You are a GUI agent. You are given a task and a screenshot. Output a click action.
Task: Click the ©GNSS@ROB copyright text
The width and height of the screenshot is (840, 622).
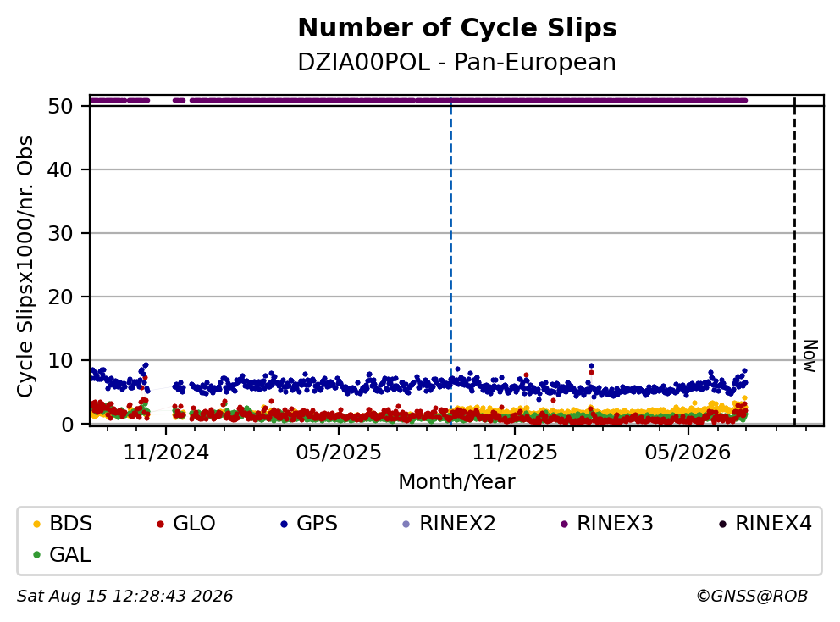click(x=752, y=597)
